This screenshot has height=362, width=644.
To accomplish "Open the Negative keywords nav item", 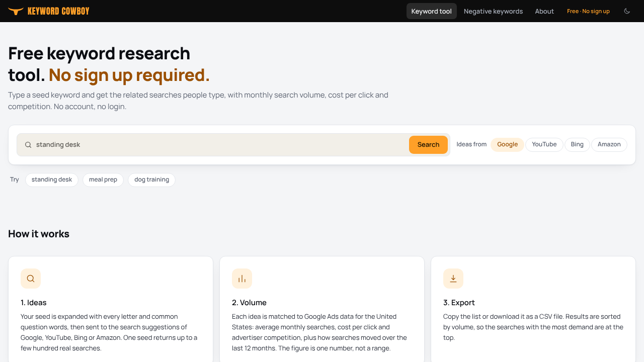I will tap(493, 11).
